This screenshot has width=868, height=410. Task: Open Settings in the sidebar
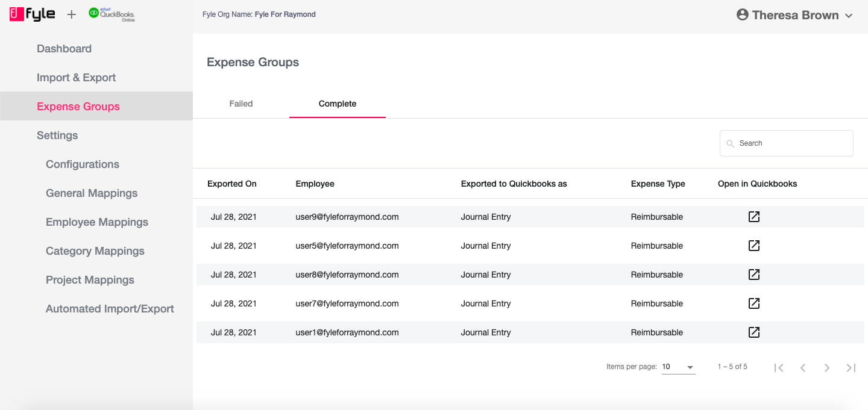coord(57,135)
